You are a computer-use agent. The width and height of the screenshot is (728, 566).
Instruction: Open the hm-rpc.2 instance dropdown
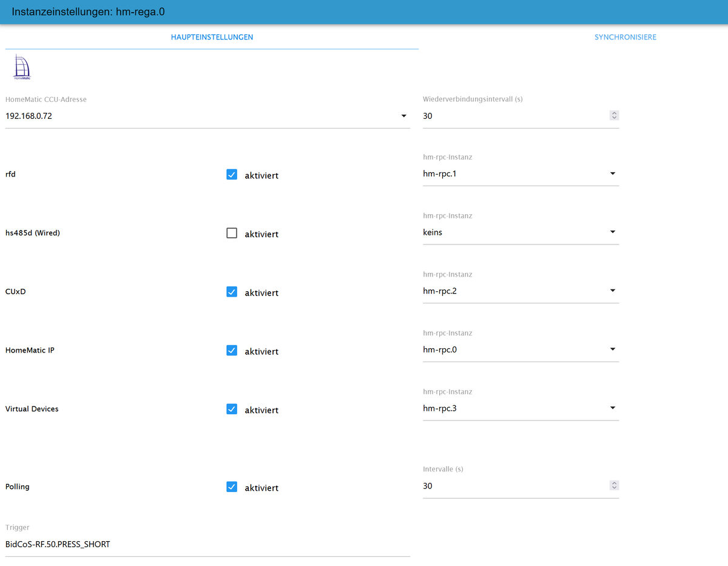pyautogui.click(x=521, y=291)
